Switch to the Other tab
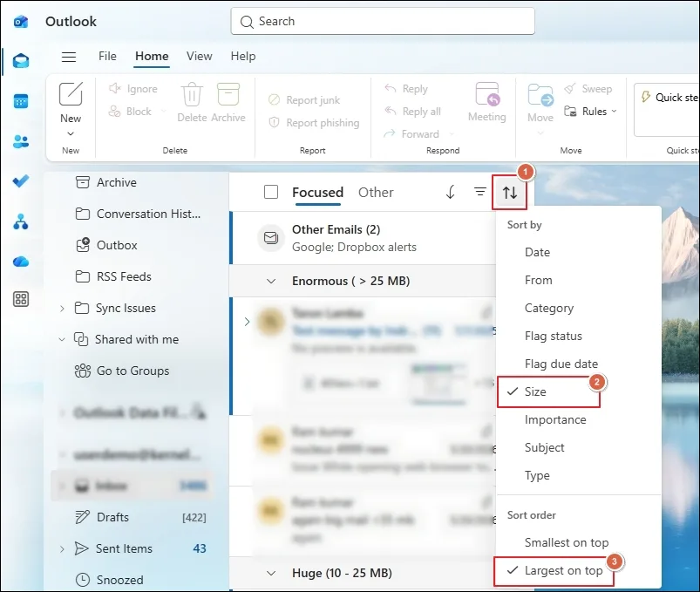Screen dimensions: 700x592 (x=376, y=193)
